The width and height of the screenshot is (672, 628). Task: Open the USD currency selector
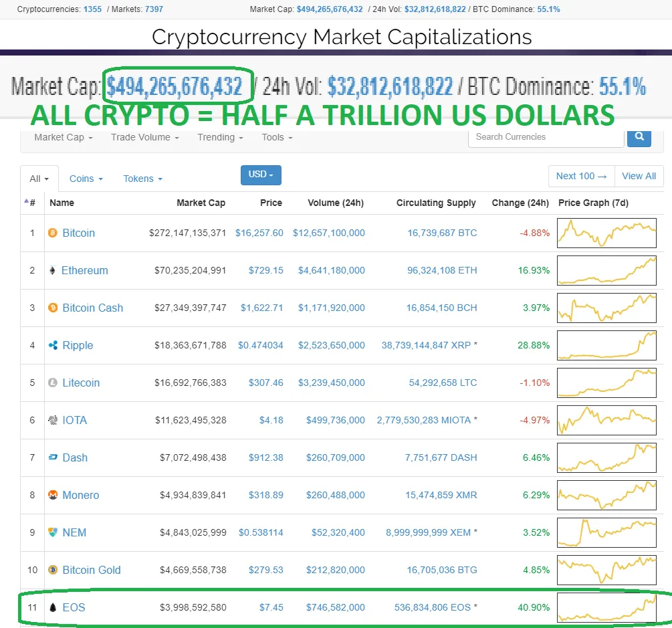tap(261, 175)
